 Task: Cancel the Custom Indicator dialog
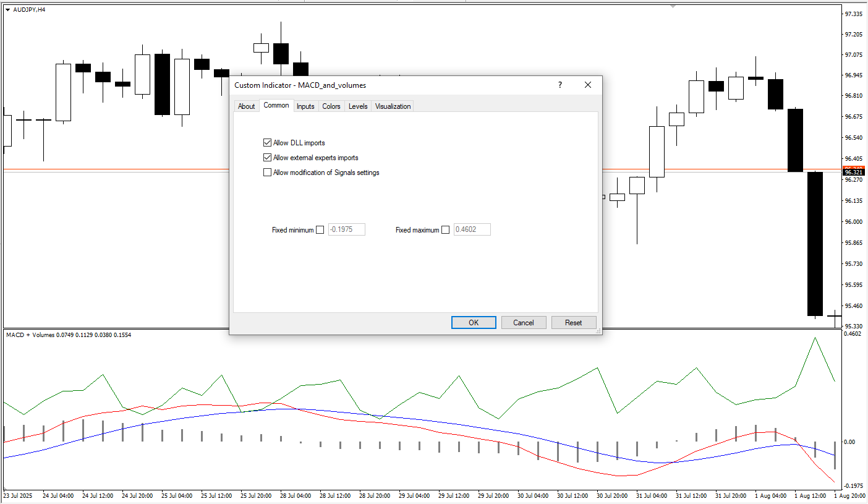(524, 322)
